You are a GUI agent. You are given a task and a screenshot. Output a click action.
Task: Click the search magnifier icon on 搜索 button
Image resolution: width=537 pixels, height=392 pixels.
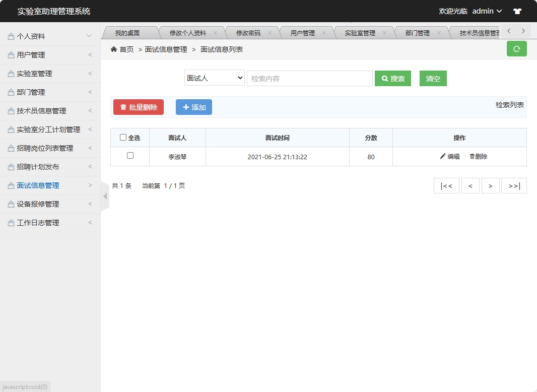pos(384,78)
